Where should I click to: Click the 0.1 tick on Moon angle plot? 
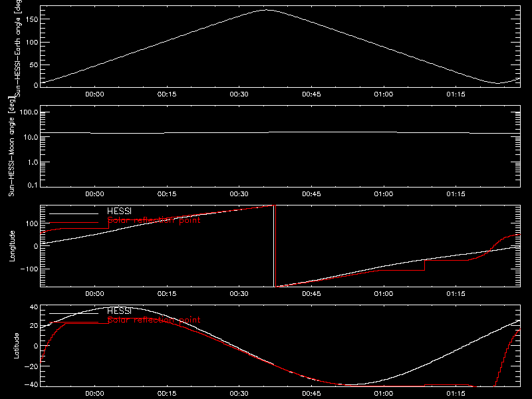point(33,186)
